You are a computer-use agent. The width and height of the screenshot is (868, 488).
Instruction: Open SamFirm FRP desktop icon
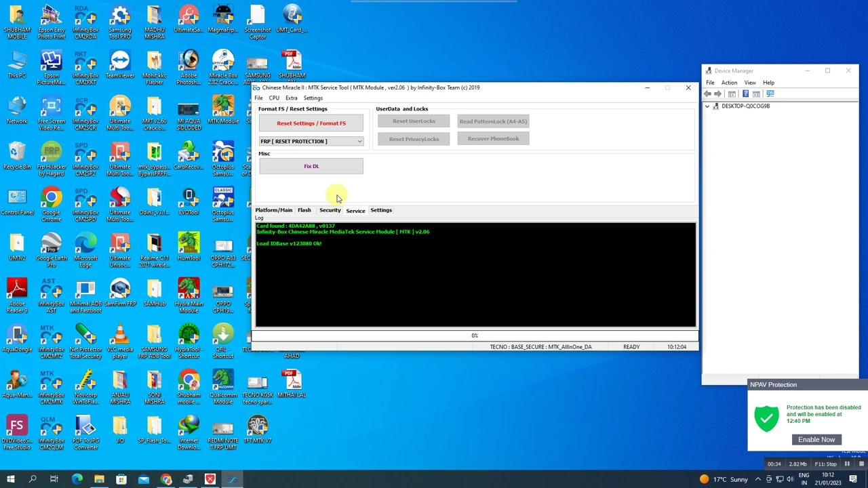[x=120, y=292]
